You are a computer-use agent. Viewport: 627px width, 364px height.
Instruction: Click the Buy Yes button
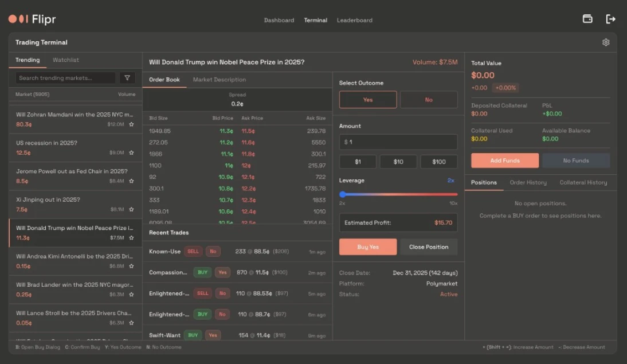pyautogui.click(x=368, y=247)
